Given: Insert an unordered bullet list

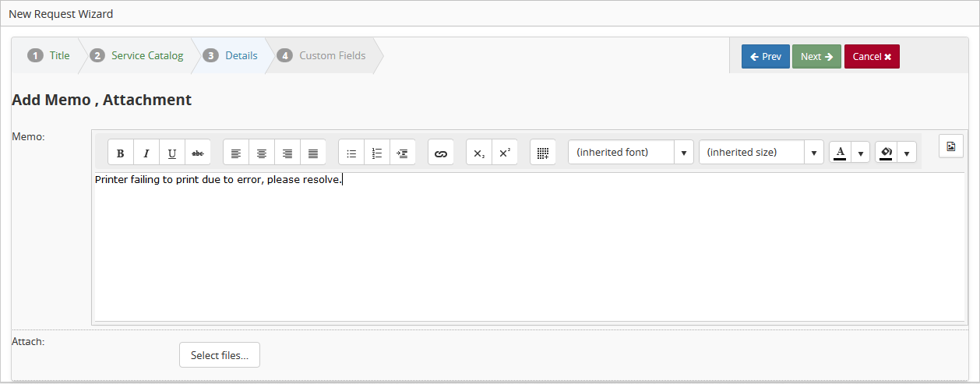Looking at the screenshot, I should tap(351, 153).
